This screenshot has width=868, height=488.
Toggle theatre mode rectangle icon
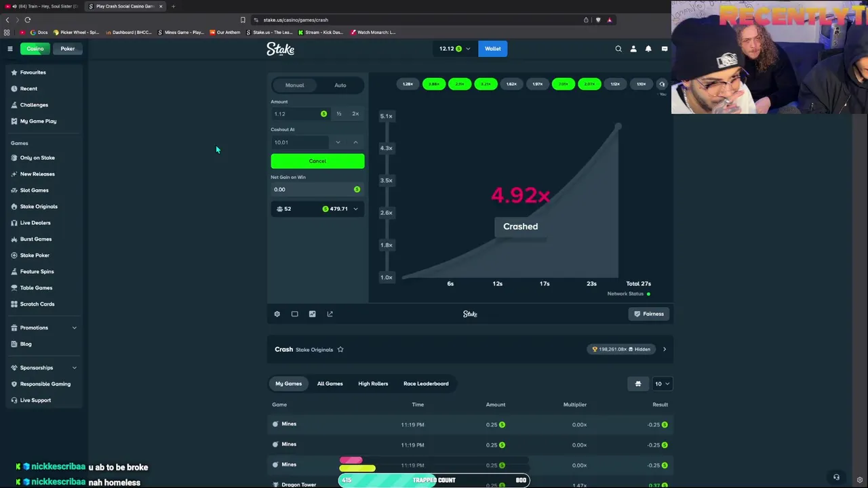point(294,314)
